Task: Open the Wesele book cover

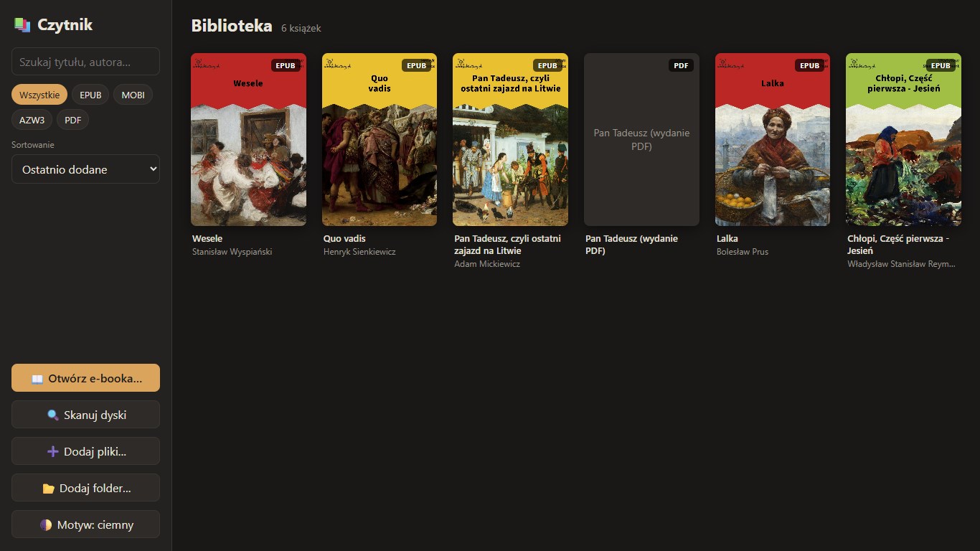Action: pos(248,140)
